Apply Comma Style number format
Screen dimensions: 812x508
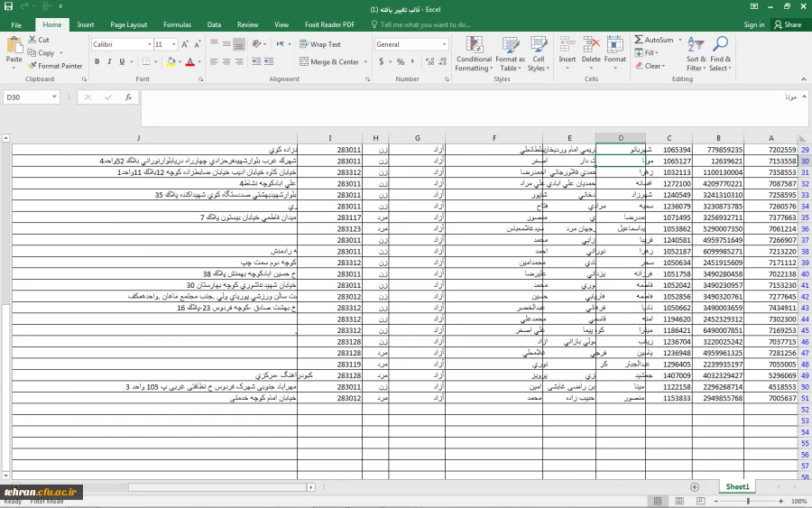click(412, 61)
